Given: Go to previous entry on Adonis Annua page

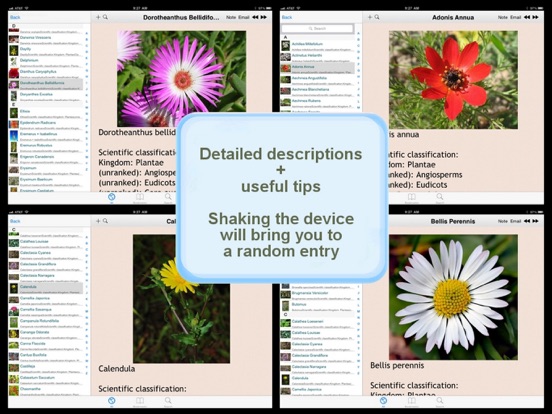Looking at the screenshot, I should pyautogui.click(x=527, y=17).
